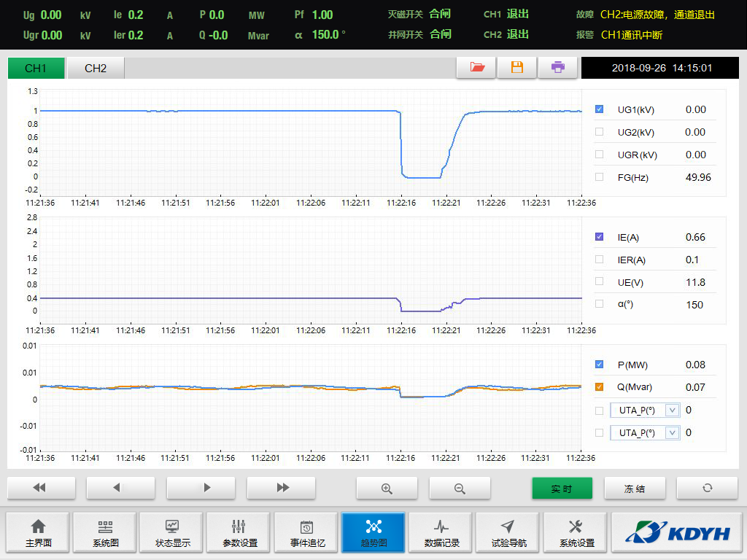Print the trend chart

click(x=558, y=68)
